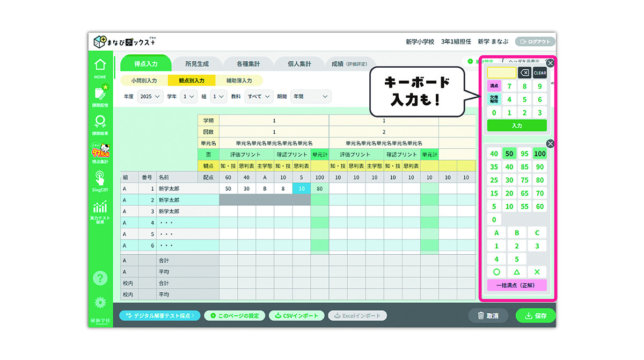
Task: Click the circle symbol score button
Action: 496,272
